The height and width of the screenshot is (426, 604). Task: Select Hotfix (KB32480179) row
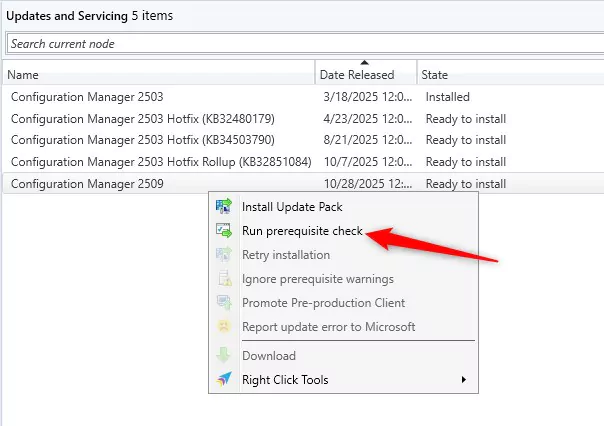[x=303, y=119]
